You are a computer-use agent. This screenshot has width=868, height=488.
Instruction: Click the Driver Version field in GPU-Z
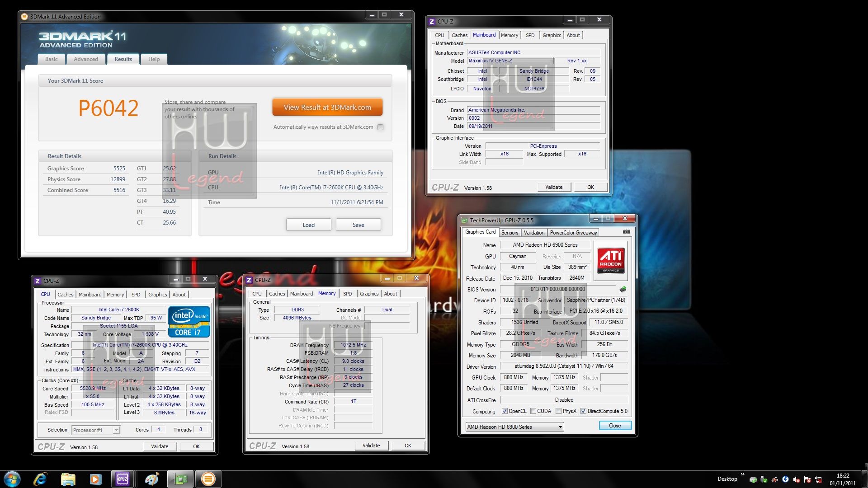tap(564, 366)
